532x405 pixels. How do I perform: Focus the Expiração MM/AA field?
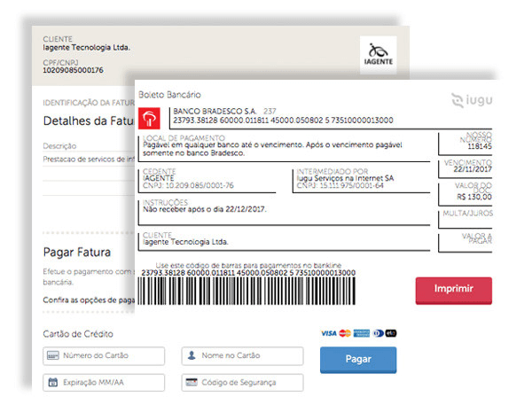click(104, 382)
